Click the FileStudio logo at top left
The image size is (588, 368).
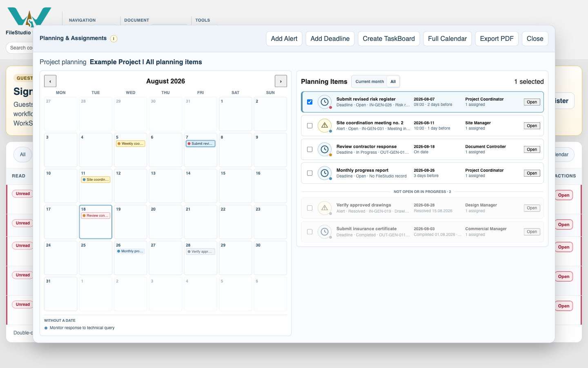pyautogui.click(x=29, y=17)
